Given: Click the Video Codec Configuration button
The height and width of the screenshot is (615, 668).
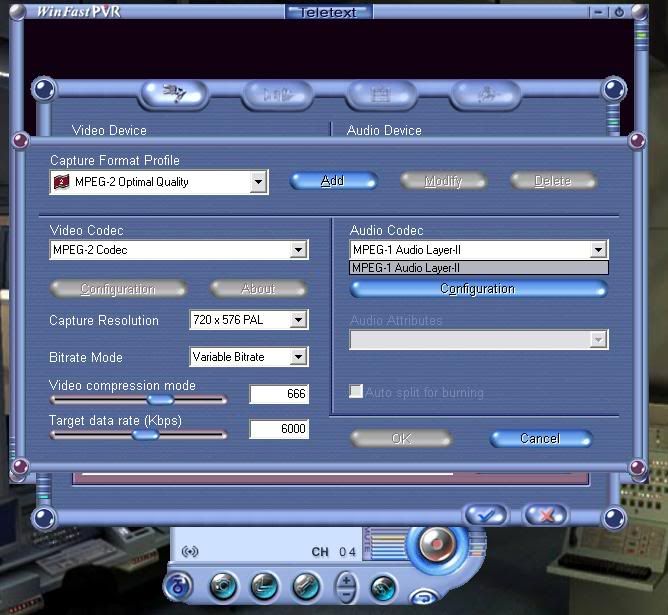Looking at the screenshot, I should tap(118, 289).
